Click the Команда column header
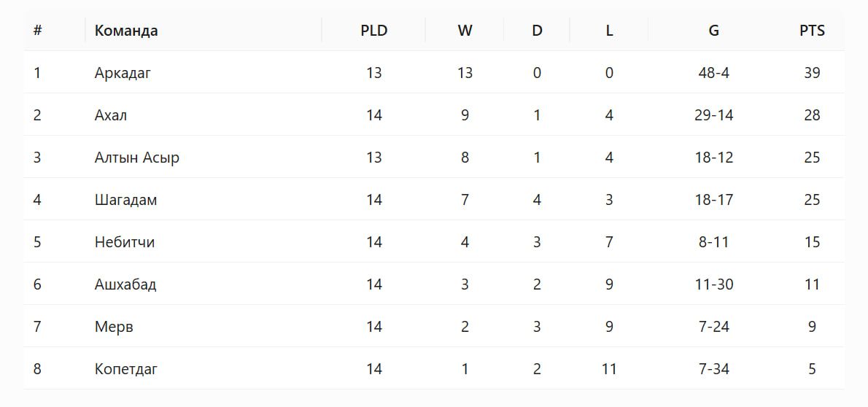Screen dimensions: 868x407 (x=126, y=31)
